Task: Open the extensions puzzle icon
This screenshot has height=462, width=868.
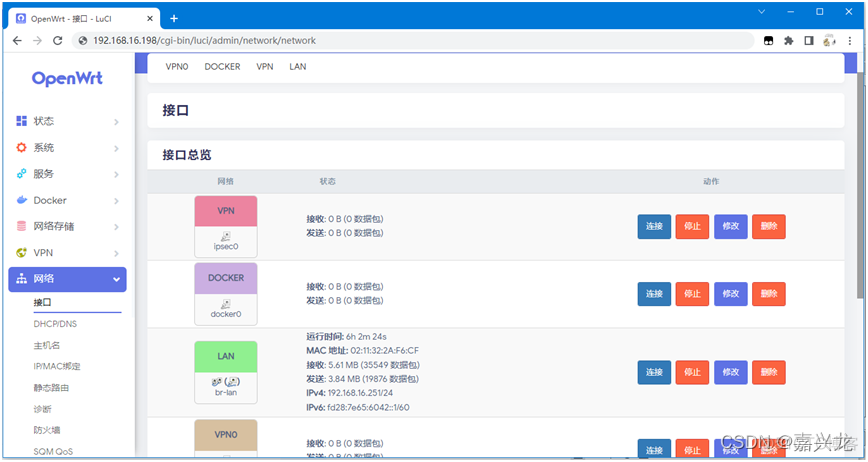Action: (789, 40)
